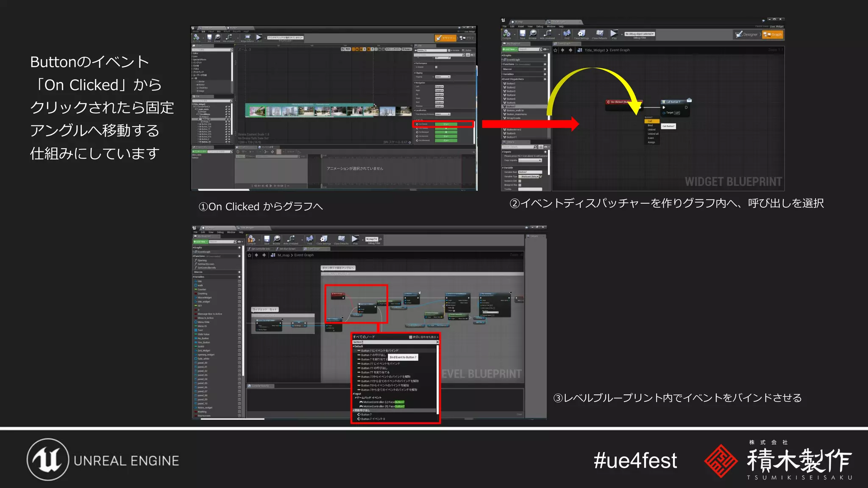The image size is (868, 488).
Task: Click Browse in the Widget Blueprint window toolbar
Action: tap(533, 34)
